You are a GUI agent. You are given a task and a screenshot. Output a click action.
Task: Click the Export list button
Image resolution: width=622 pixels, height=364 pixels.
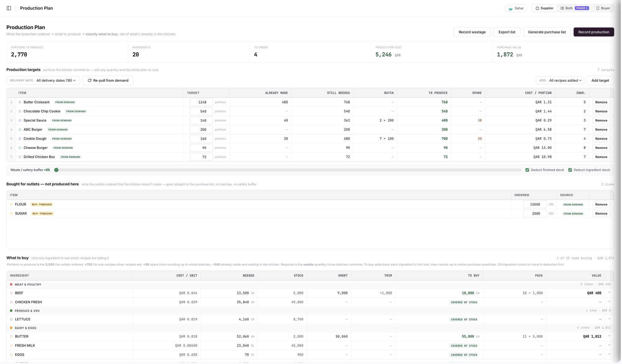507,32
